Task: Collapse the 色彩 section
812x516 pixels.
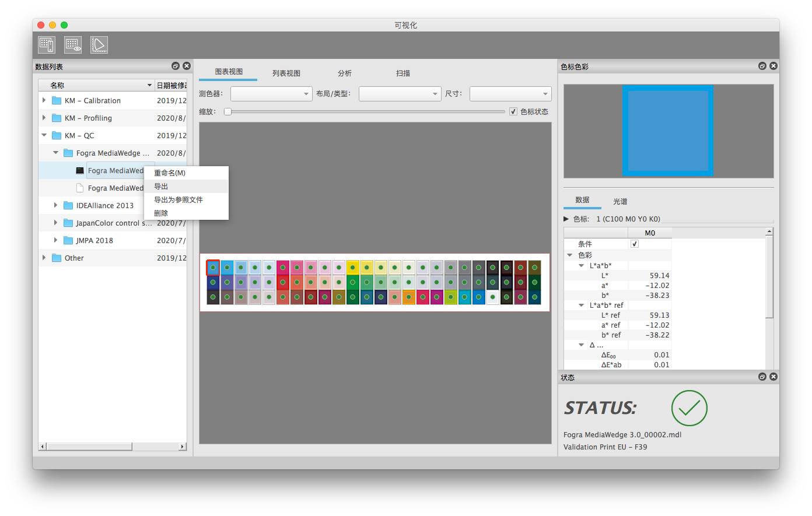Action: pyautogui.click(x=570, y=255)
